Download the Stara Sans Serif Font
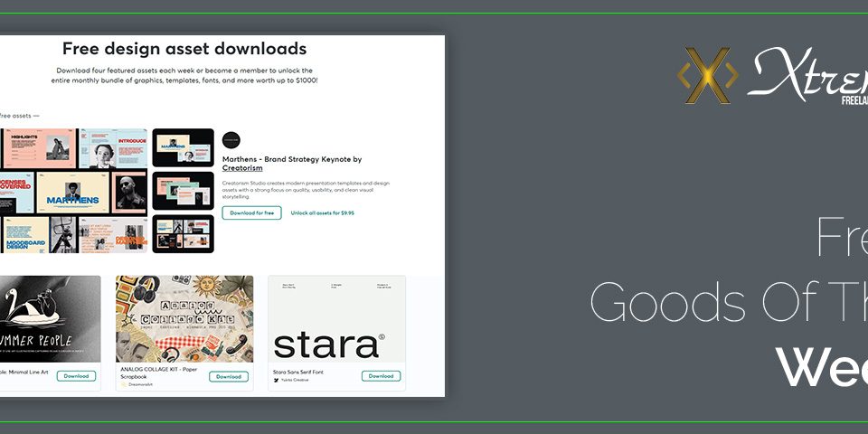The width and height of the screenshot is (868, 434). [x=381, y=376]
